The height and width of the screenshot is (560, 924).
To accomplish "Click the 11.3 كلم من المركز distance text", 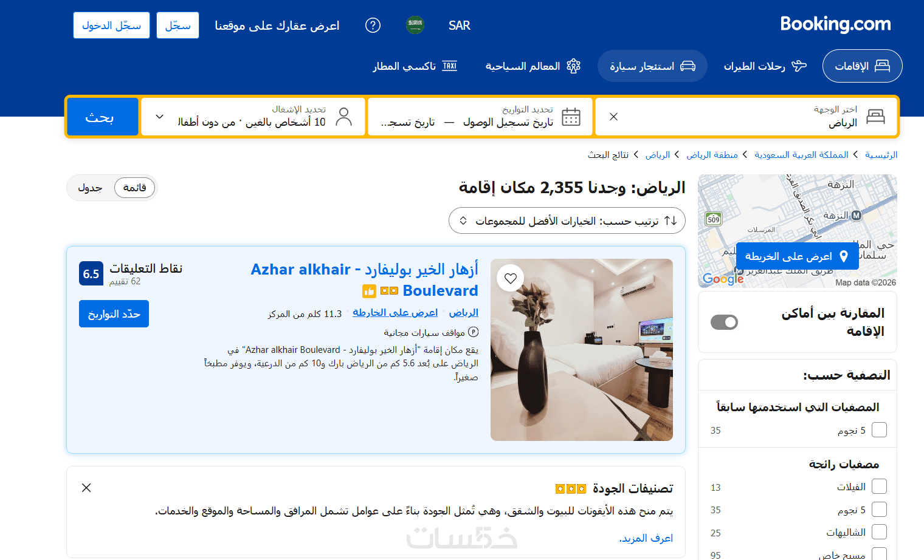I will [305, 313].
